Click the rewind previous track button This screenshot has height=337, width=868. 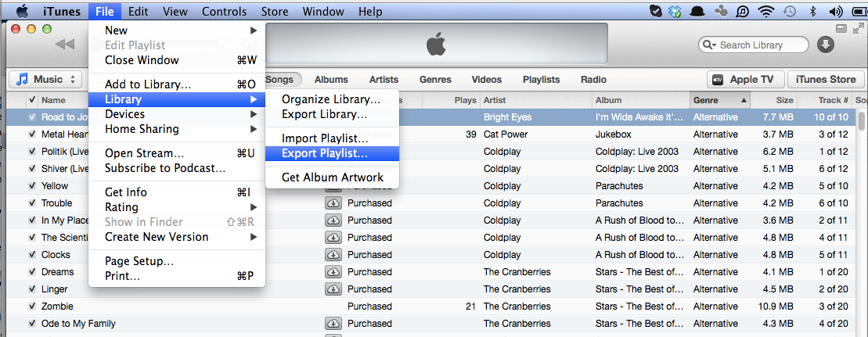tap(64, 45)
